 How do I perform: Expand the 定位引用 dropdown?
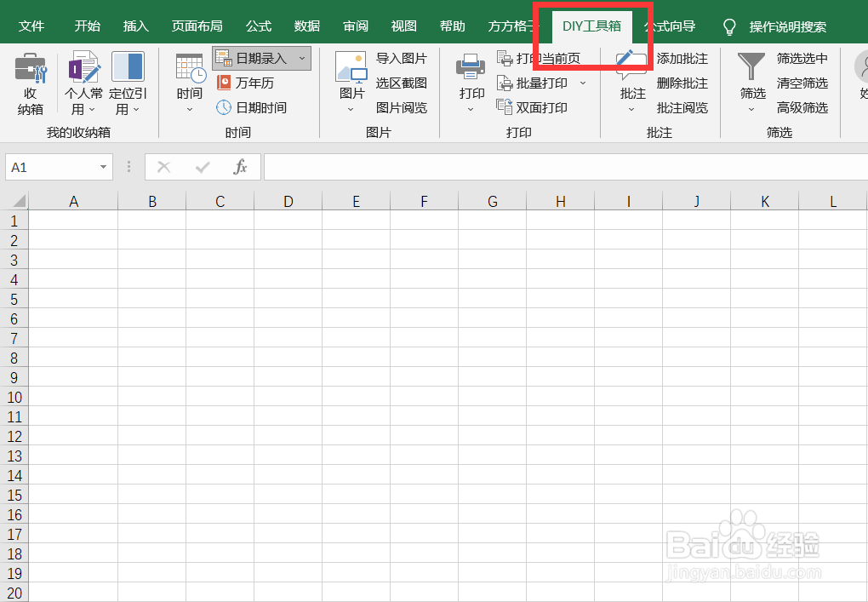point(136,110)
